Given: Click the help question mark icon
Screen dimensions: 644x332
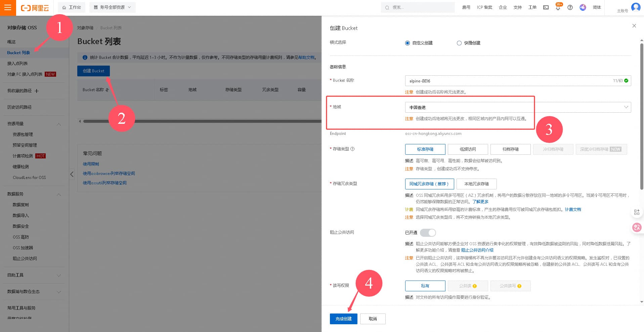Looking at the screenshot, I should click(x=570, y=7).
